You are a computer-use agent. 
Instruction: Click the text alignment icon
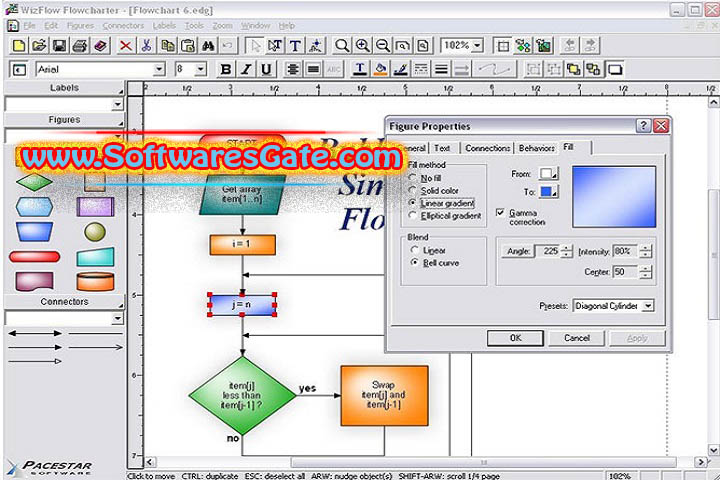click(292, 69)
